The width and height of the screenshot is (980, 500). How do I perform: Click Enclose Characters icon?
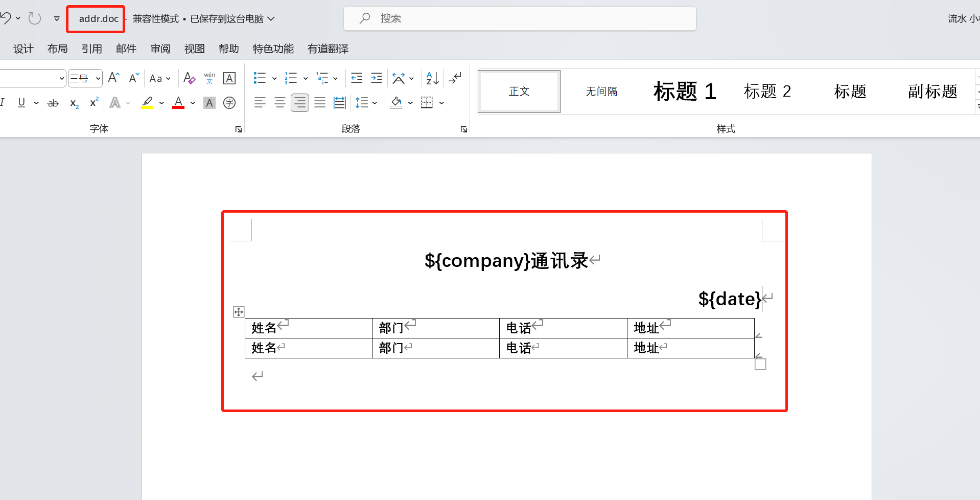point(230,103)
